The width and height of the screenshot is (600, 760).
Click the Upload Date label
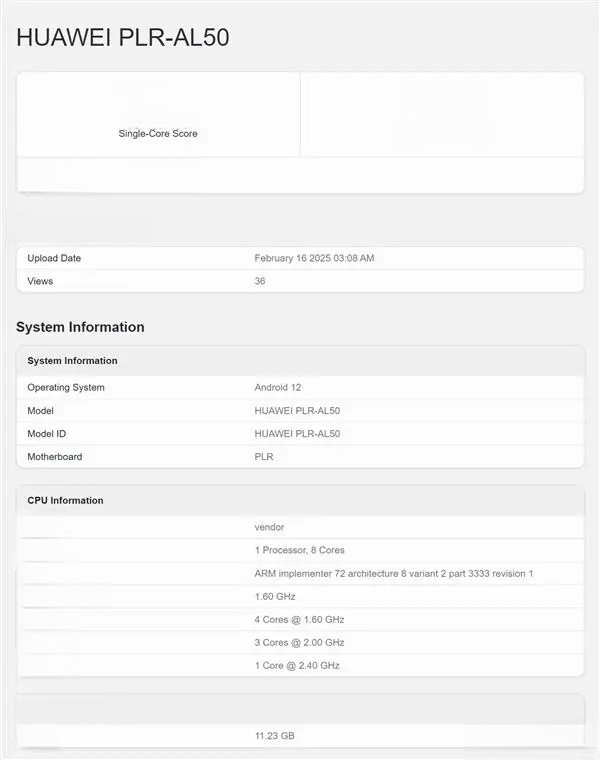pos(54,258)
